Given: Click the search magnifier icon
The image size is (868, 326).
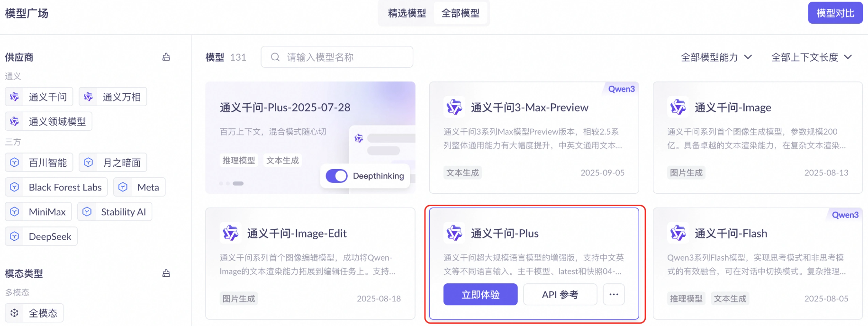Looking at the screenshot, I should pos(275,57).
